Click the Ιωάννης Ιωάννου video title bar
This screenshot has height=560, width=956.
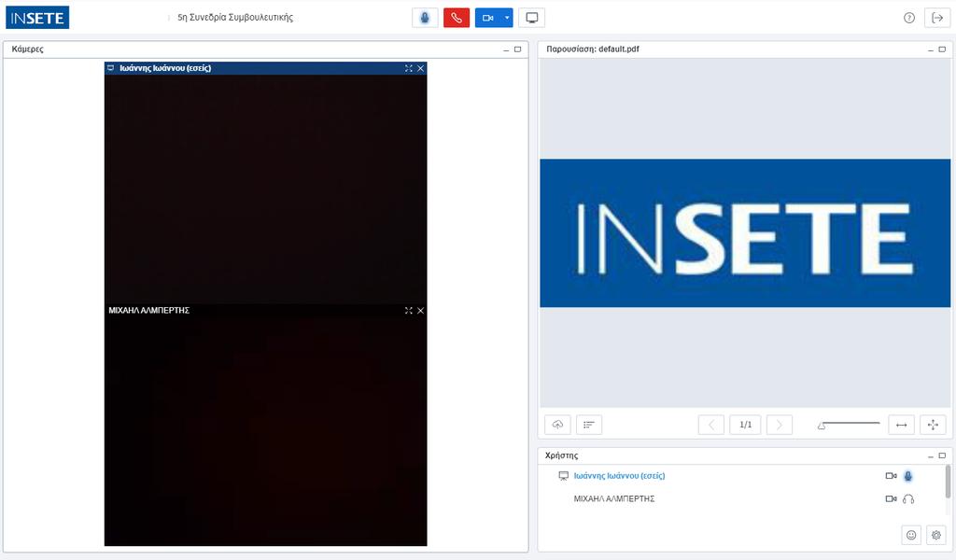point(266,68)
